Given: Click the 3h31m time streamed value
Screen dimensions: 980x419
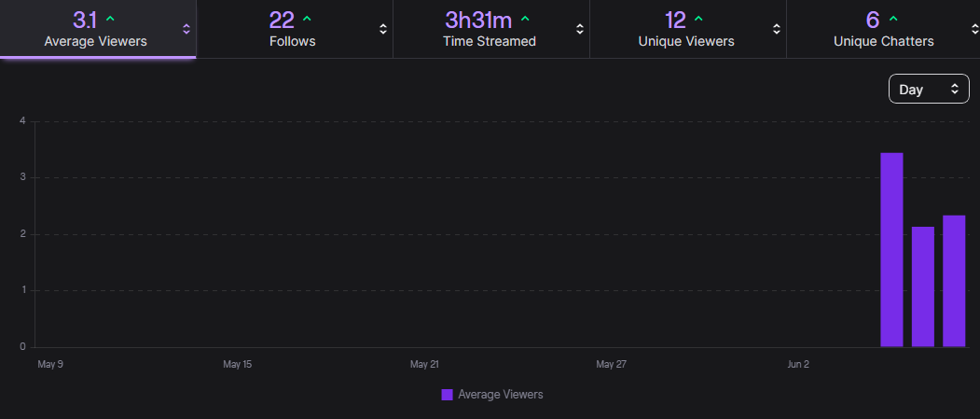Looking at the screenshot, I should [478, 20].
